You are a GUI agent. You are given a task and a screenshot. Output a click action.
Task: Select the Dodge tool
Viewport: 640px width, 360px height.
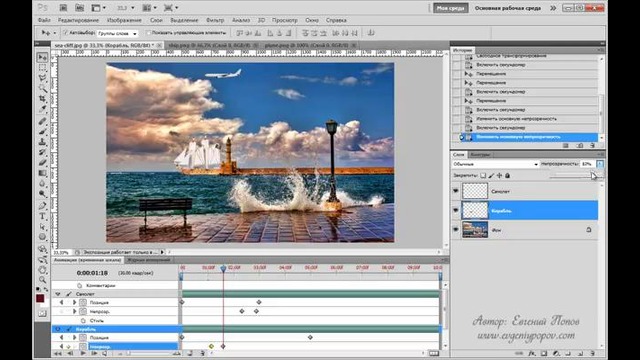(x=42, y=193)
